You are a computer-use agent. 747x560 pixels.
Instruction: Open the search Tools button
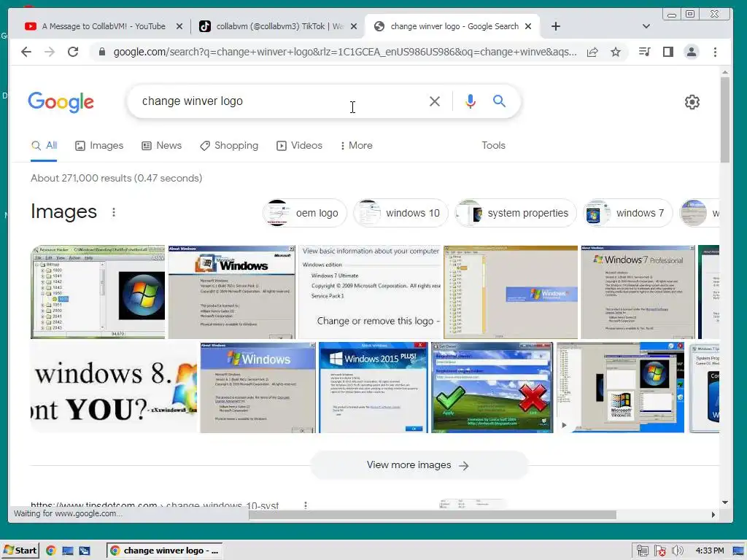point(493,146)
